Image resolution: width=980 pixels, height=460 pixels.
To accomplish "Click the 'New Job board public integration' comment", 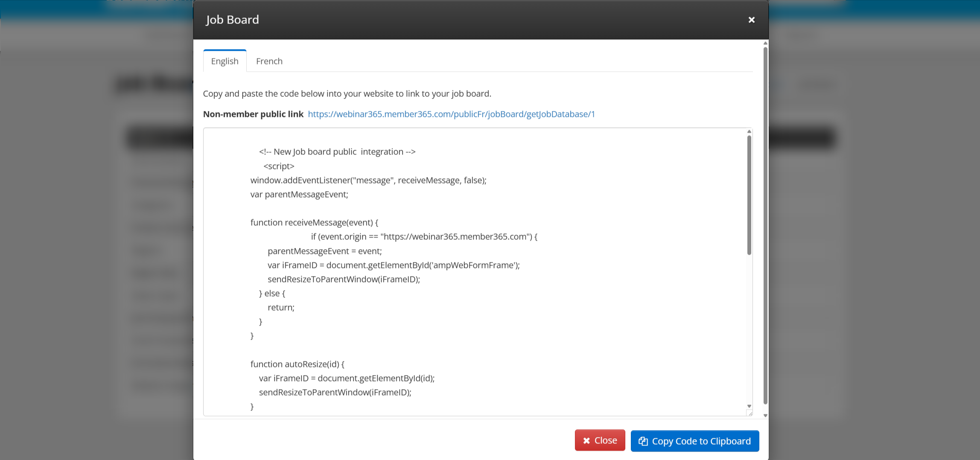I will 337,151.
